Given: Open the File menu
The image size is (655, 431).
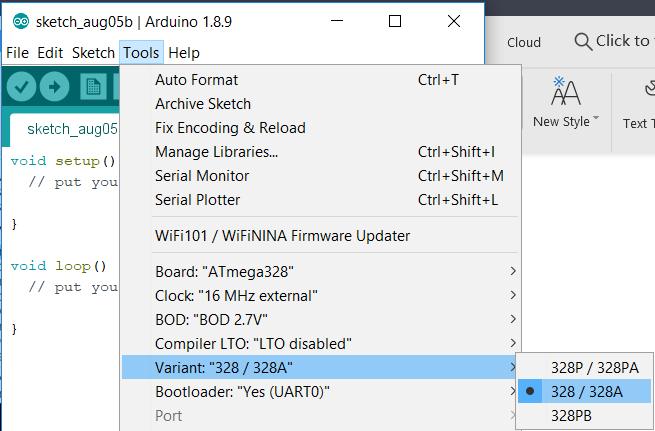Looking at the screenshot, I should point(18,53).
